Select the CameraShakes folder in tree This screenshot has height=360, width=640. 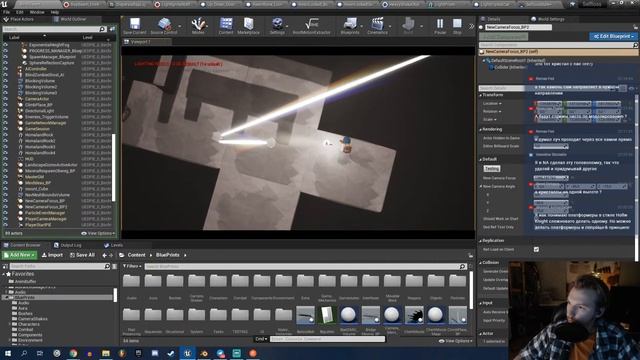pyautogui.click(x=33, y=319)
